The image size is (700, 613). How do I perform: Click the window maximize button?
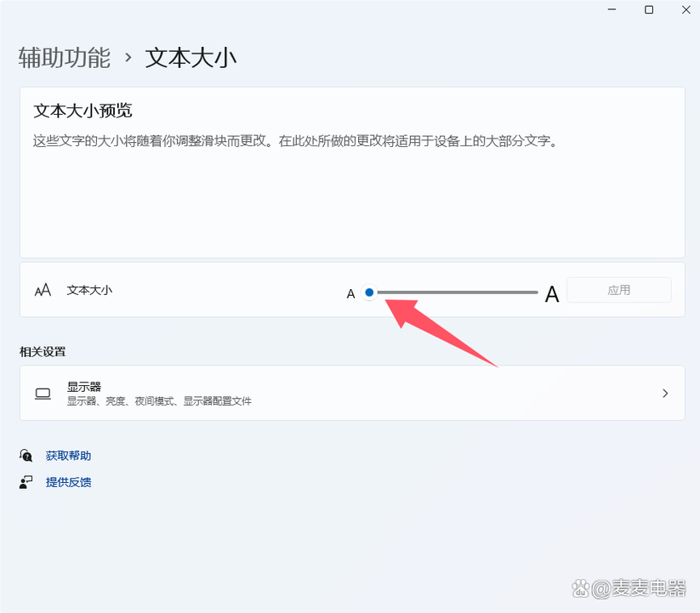point(648,10)
